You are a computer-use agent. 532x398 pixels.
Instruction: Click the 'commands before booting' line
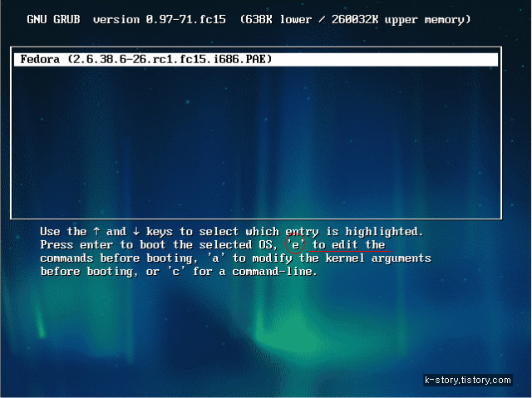235,258
